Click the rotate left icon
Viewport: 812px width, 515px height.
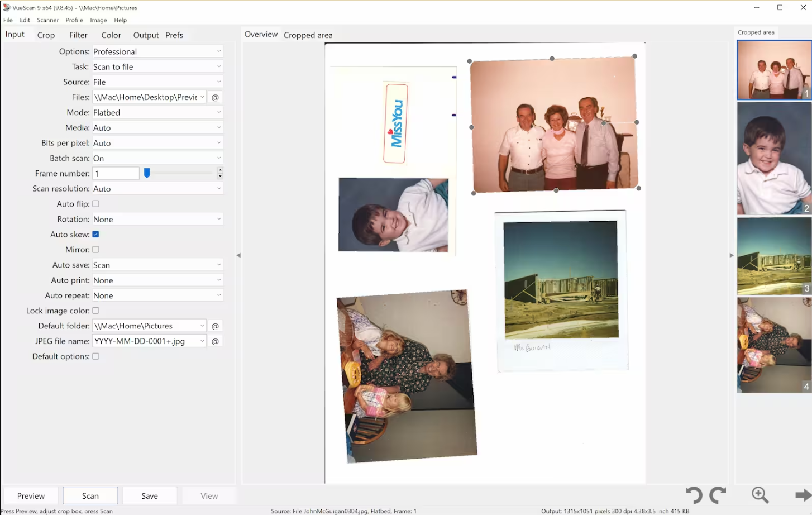point(694,495)
